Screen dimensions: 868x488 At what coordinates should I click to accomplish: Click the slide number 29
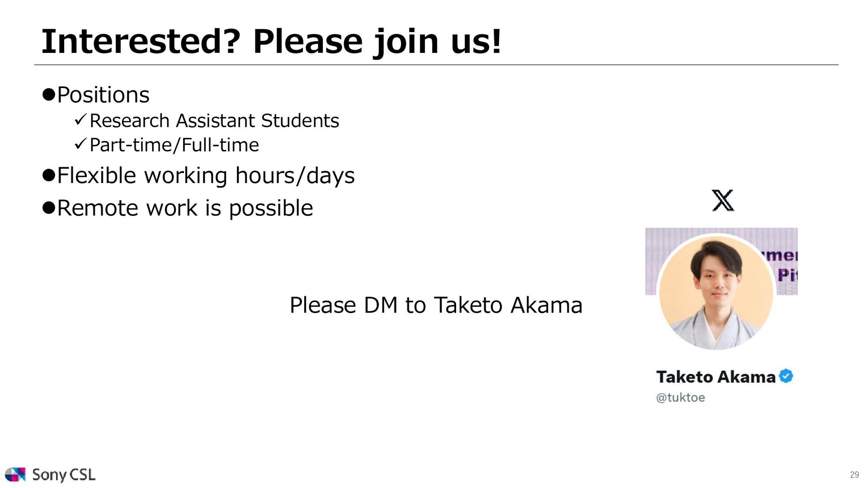tap(854, 475)
